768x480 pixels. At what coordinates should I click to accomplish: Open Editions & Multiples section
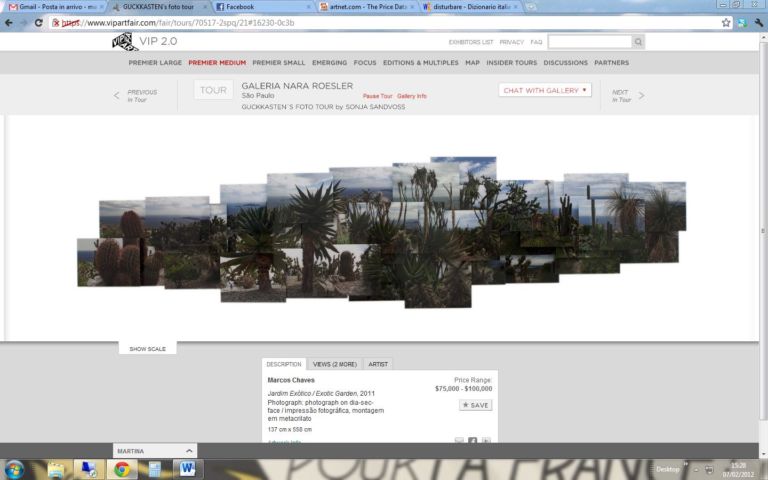421,63
